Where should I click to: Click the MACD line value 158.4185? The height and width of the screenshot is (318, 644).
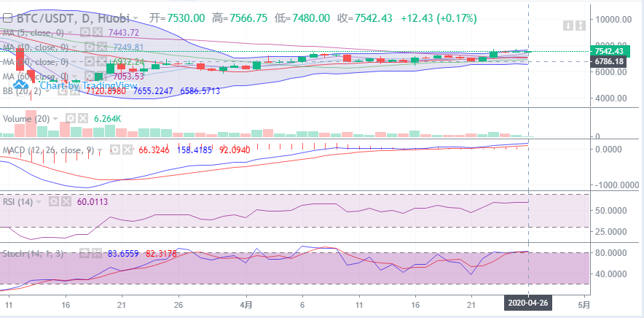click(x=195, y=150)
